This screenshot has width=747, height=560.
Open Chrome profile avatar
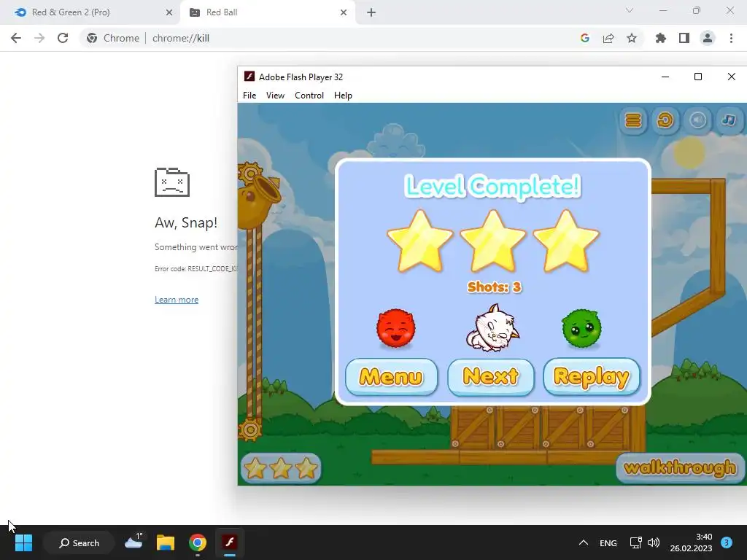click(708, 38)
